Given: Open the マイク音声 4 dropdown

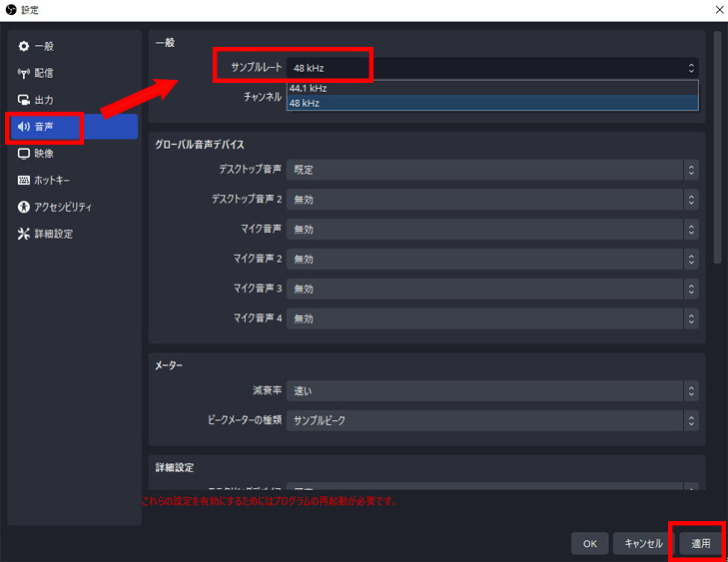Looking at the screenshot, I should 492,318.
